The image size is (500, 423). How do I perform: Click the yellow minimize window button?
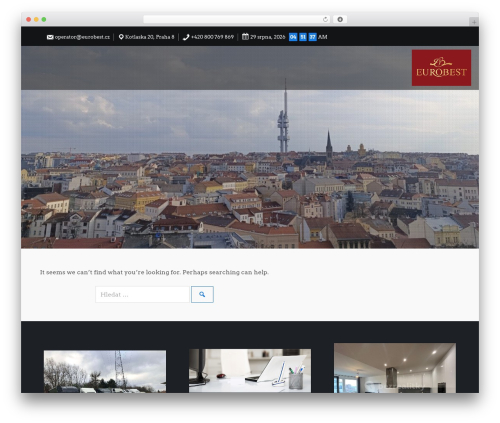(x=36, y=19)
